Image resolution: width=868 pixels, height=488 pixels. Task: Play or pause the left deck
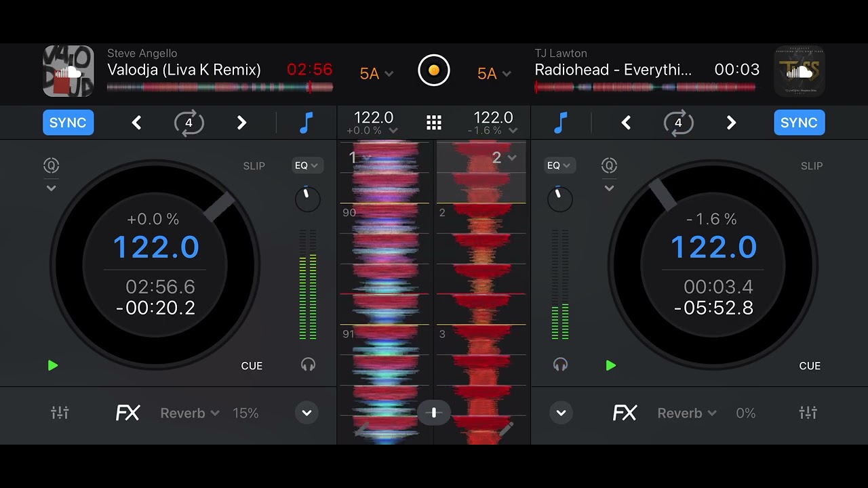pyautogui.click(x=53, y=365)
